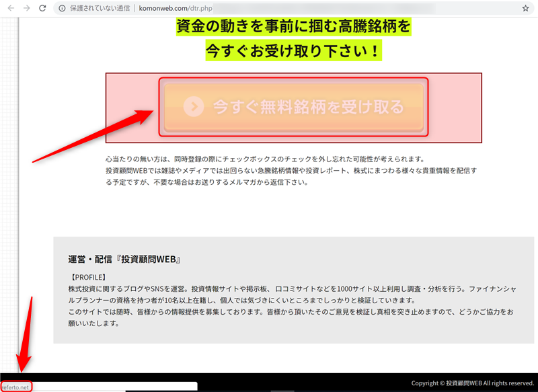Viewport: 538px width, 392px height.
Task: Click the profile line starting 株式投資に関するブログやSNS
Action: tap(292, 288)
